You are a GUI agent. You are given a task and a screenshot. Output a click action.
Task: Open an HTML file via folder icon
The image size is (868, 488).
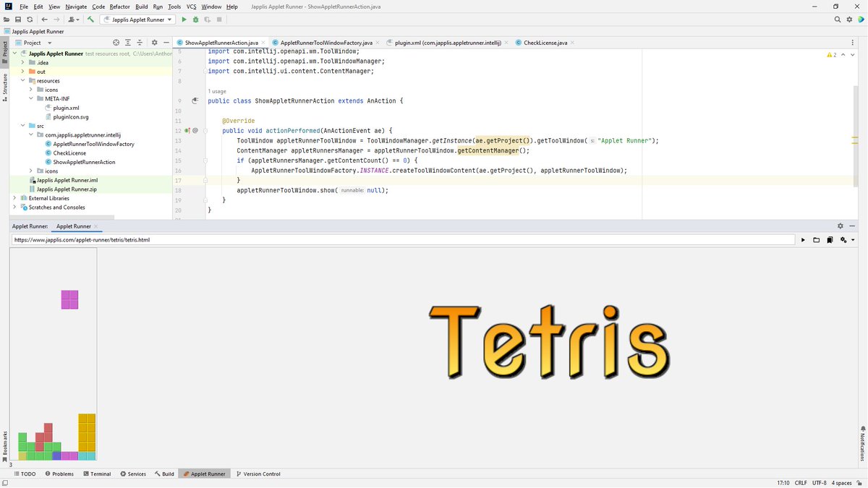pos(816,239)
